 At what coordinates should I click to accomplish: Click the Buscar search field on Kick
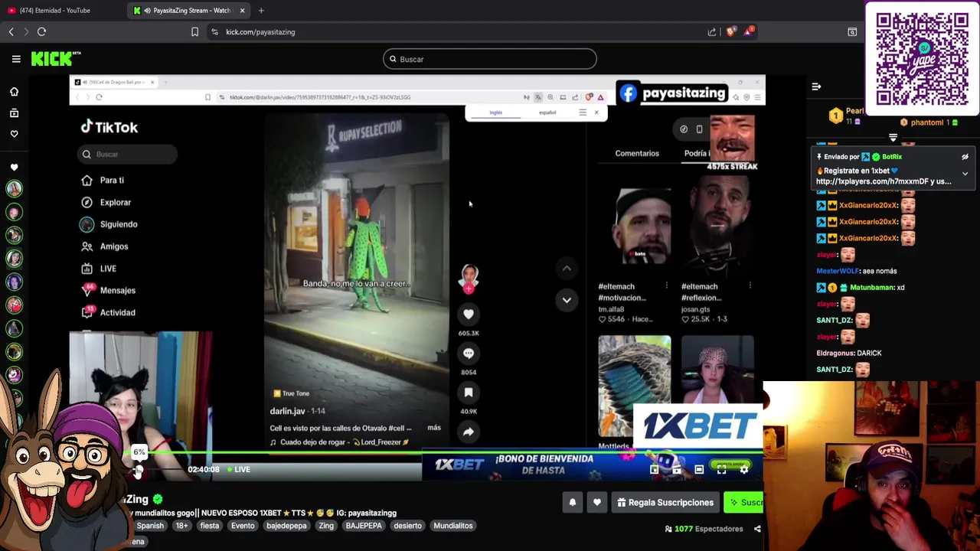490,59
